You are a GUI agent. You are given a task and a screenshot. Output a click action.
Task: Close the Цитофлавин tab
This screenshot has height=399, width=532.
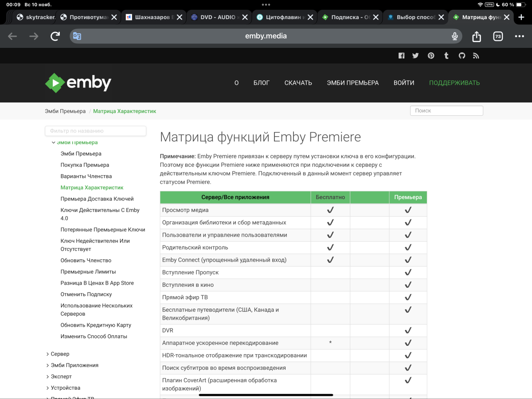pos(310,17)
